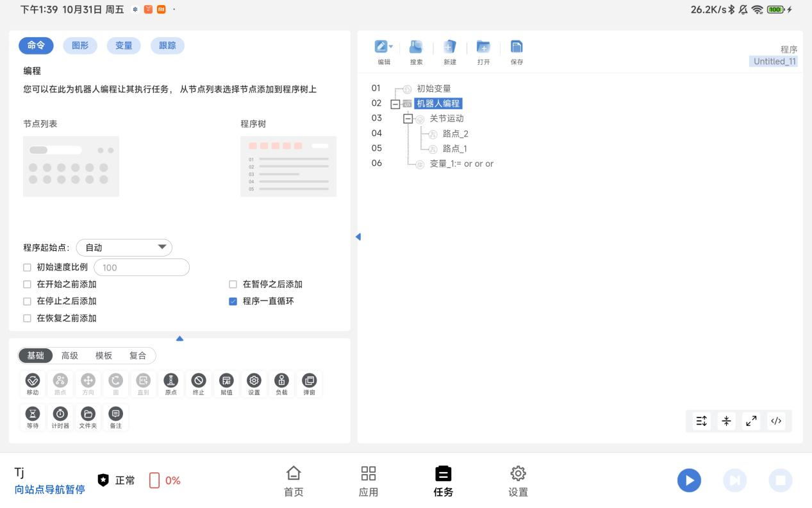Add a 弹窗 (Popup) node

309,384
